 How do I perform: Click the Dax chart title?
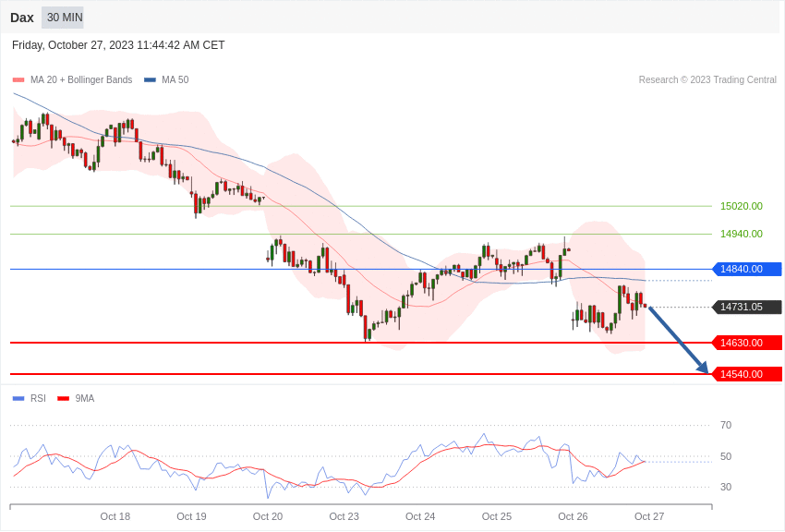[x=22, y=18]
